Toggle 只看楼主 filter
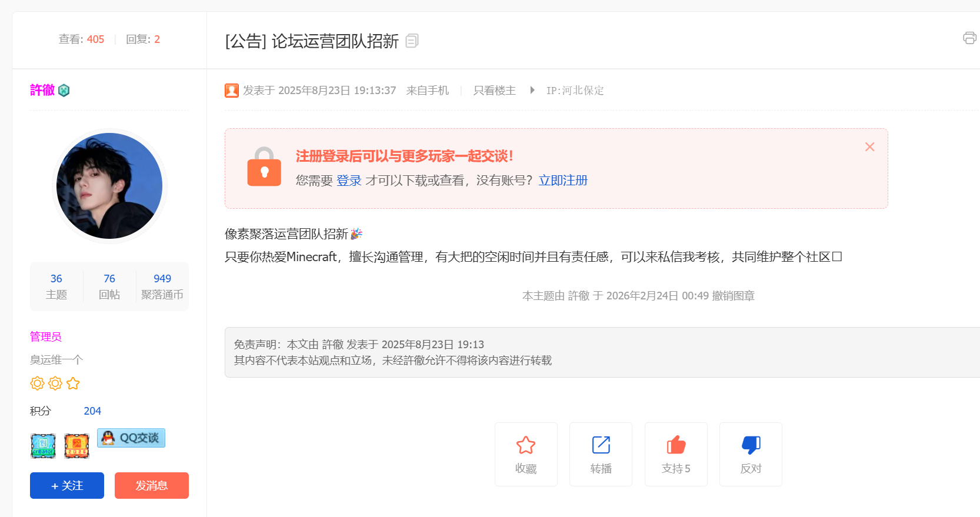Screen dimensions: 980x517 click(494, 91)
